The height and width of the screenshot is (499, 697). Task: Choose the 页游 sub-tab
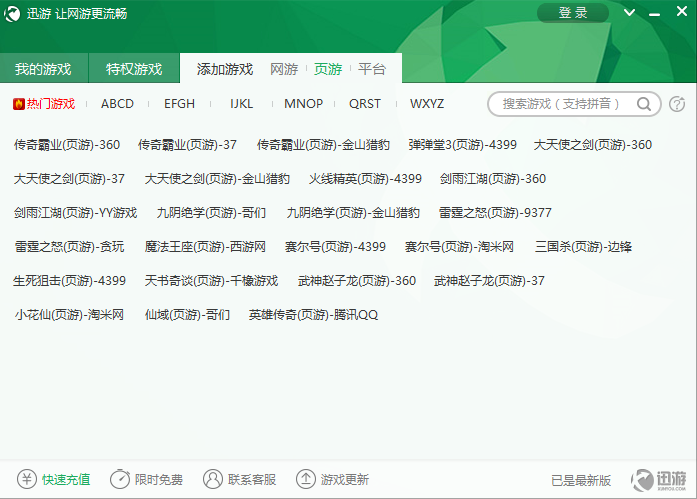[x=328, y=69]
